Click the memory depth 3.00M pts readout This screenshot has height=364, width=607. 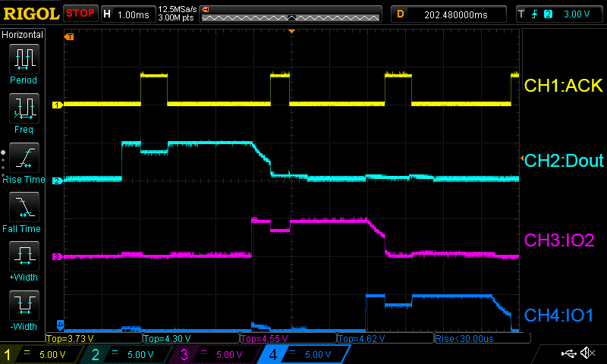(x=176, y=17)
